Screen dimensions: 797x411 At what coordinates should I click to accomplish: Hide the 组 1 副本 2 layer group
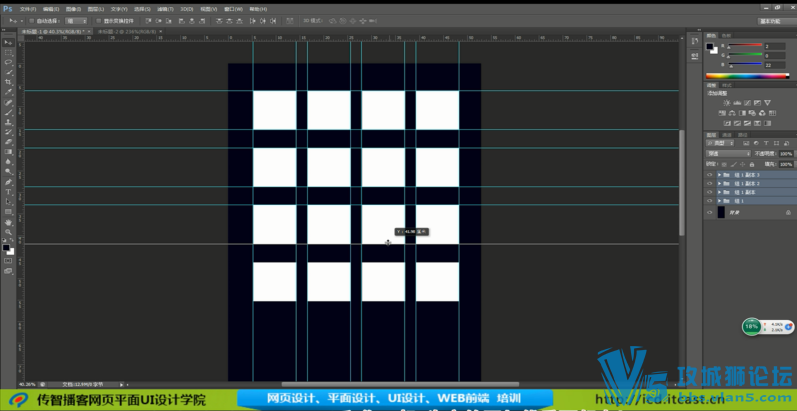pos(710,183)
